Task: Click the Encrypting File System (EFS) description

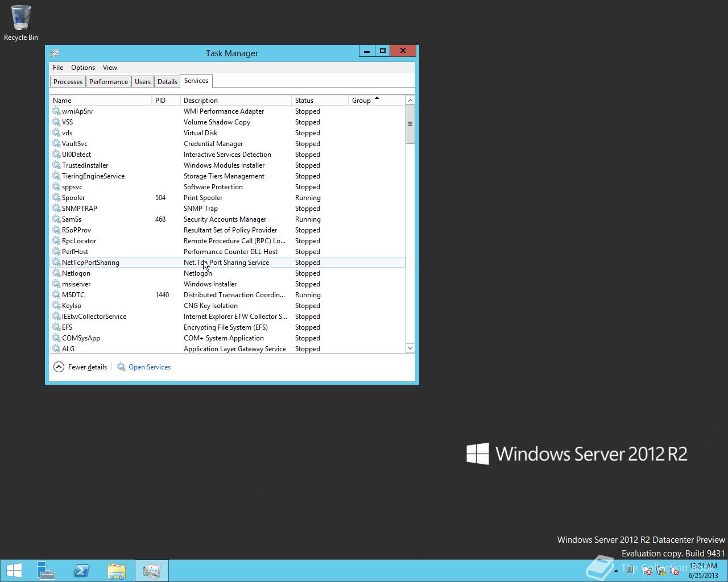Action: [225, 327]
